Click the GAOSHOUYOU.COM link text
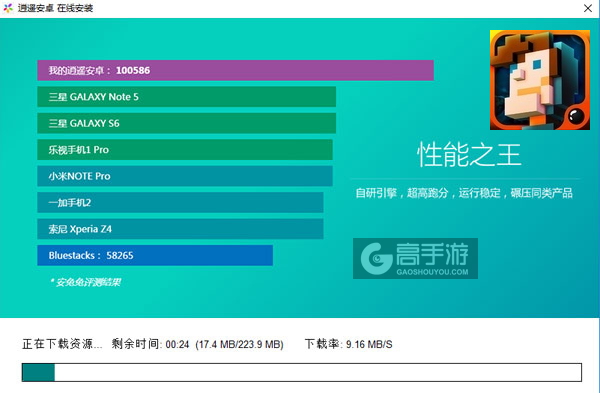 coord(432,272)
